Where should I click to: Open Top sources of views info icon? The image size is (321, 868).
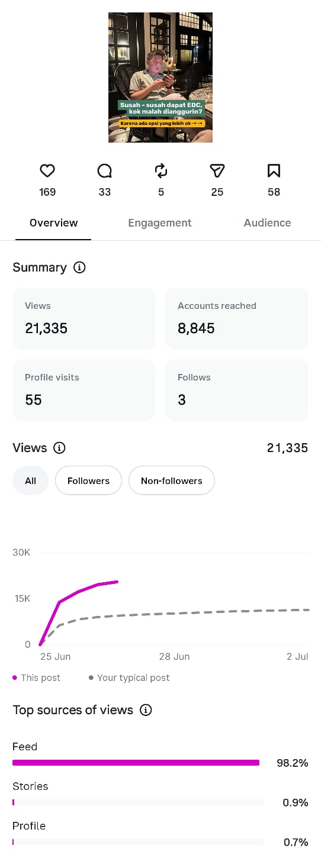pos(146,710)
